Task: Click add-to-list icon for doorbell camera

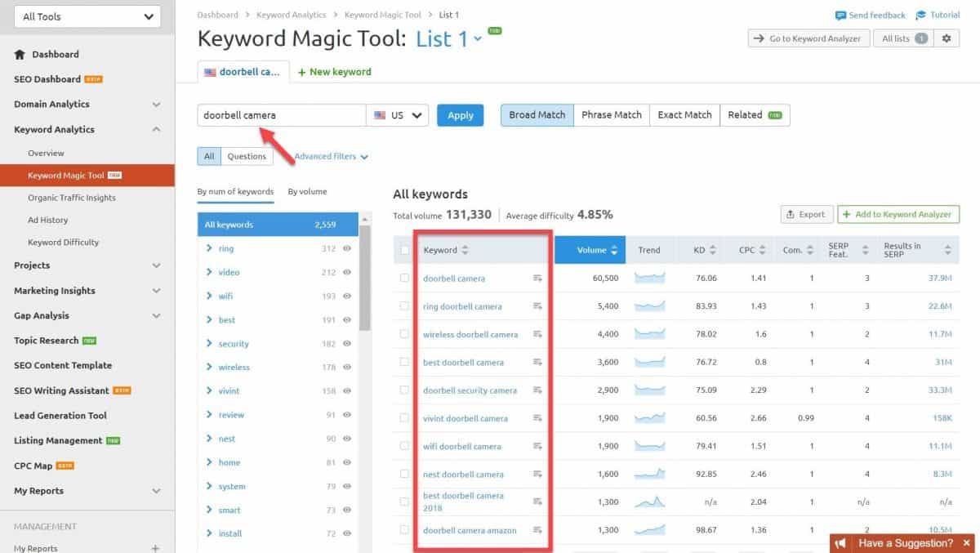Action: (537, 279)
